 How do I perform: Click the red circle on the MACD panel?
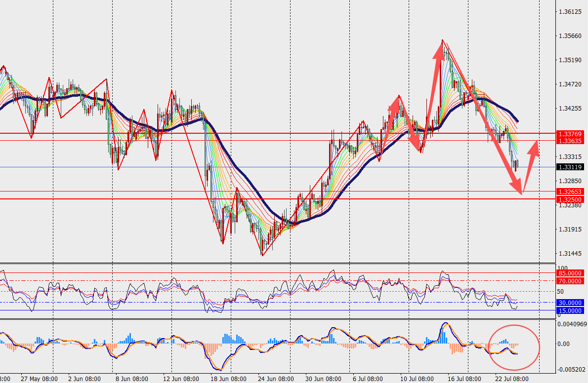[x=514, y=347]
